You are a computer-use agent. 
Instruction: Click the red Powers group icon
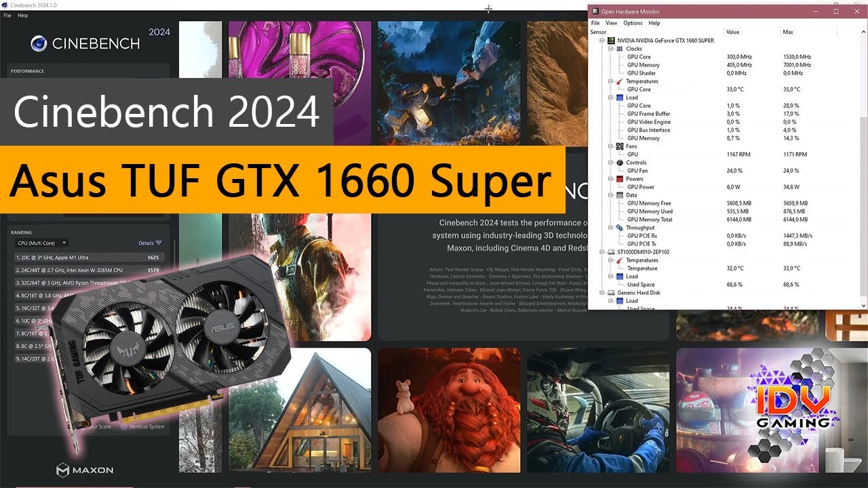pyautogui.click(x=620, y=179)
